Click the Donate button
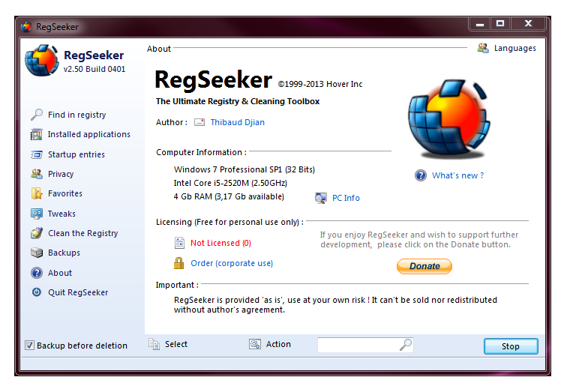 [424, 266]
